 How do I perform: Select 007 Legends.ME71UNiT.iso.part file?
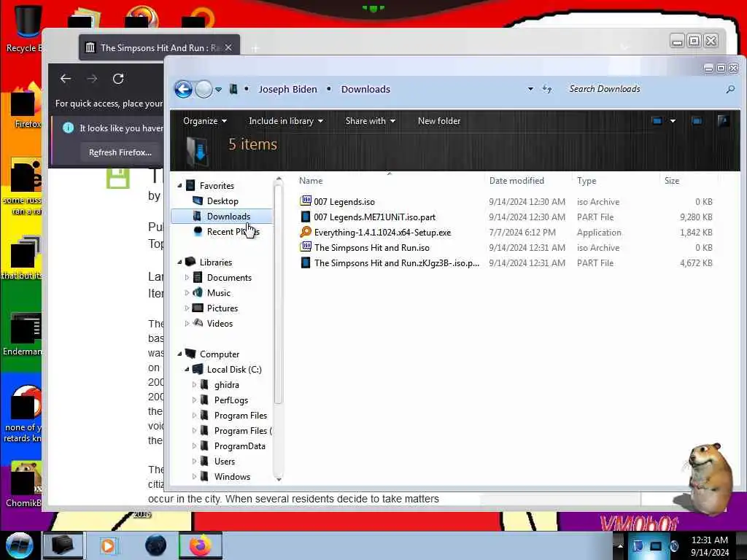click(x=374, y=217)
